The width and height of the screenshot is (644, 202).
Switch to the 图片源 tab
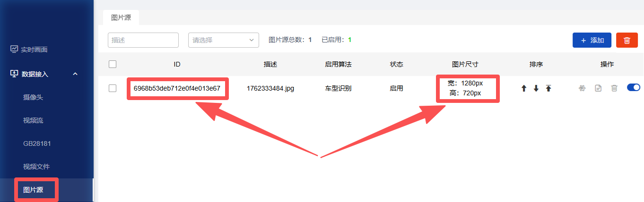point(121,17)
